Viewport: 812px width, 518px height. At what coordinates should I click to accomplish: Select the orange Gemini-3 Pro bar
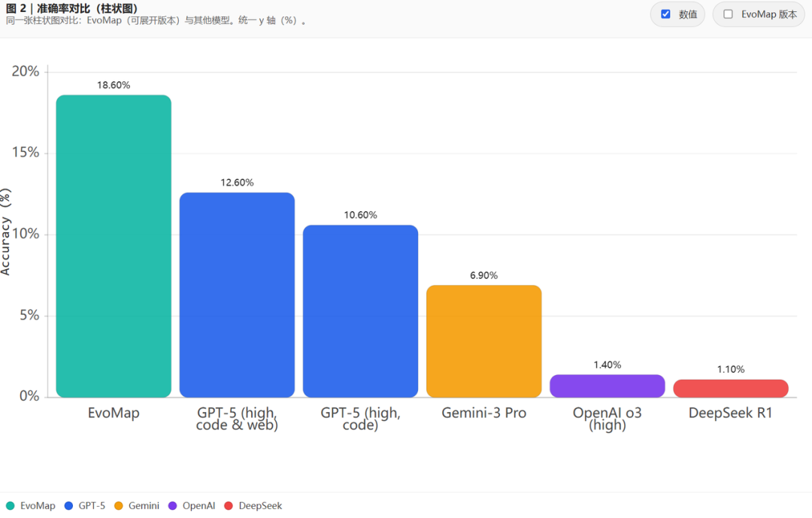pos(483,341)
